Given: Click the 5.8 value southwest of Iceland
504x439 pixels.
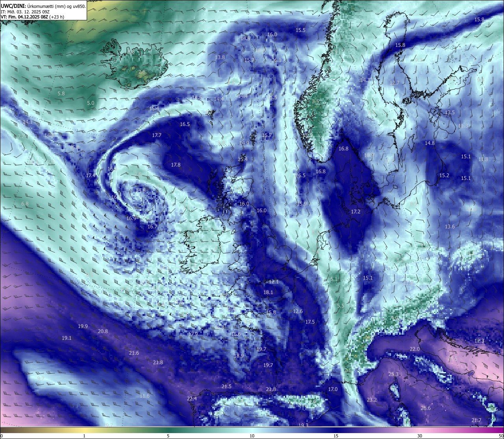Looking at the screenshot, I should tap(61, 94).
